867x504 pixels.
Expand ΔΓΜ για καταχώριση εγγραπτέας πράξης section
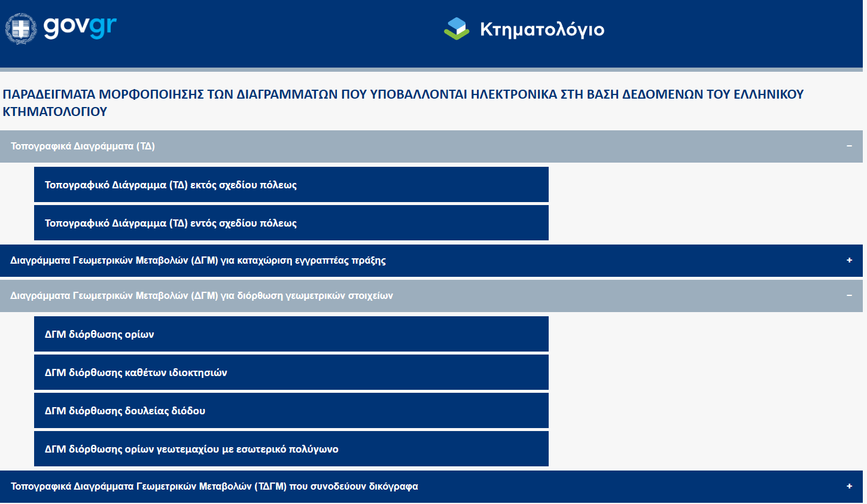[x=198, y=261]
